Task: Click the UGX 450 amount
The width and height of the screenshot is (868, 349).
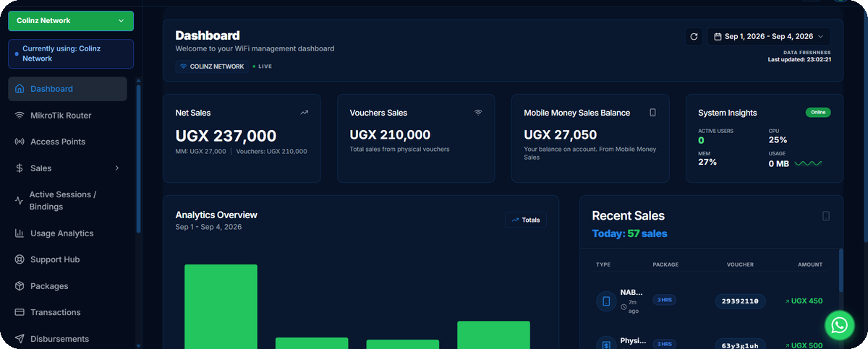Action: [x=804, y=301]
